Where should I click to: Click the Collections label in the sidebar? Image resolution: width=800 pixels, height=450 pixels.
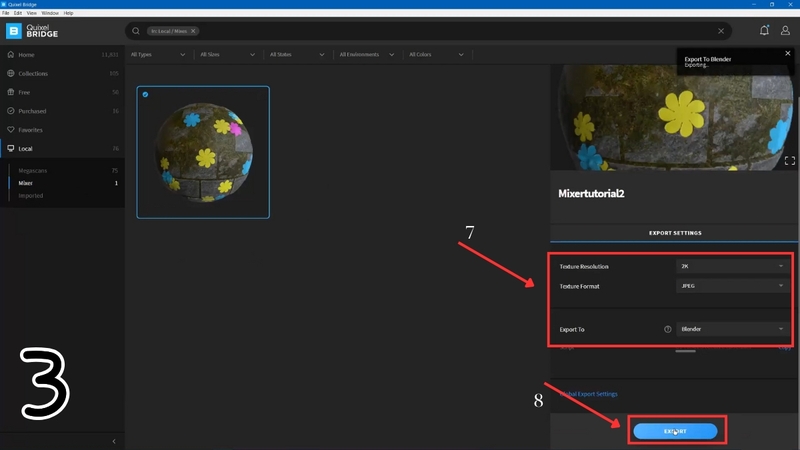tap(33, 73)
